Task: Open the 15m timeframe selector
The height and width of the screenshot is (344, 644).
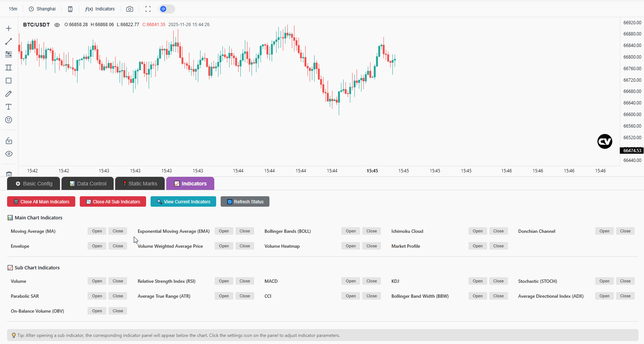Action: 13,9
